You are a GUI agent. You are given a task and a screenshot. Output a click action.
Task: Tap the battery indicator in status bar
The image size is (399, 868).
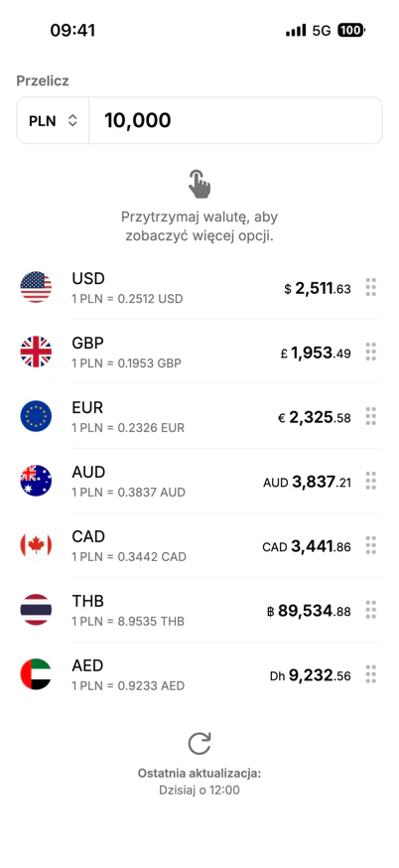(x=351, y=31)
